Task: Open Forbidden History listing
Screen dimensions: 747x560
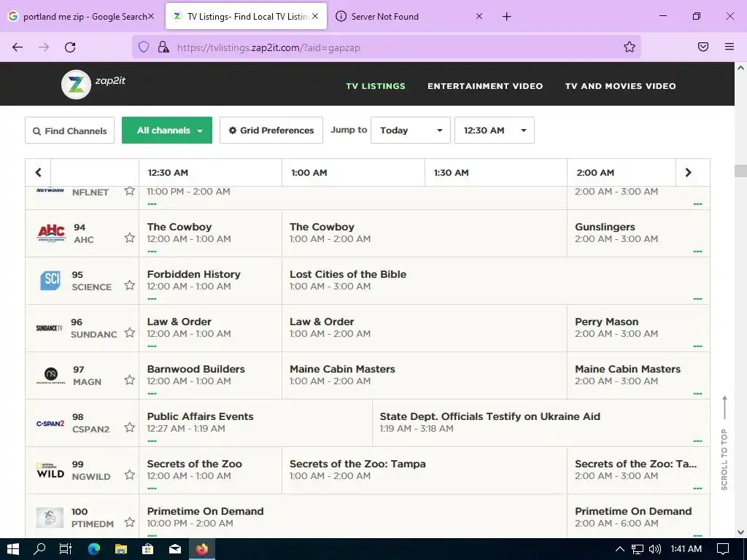Action: (210, 281)
